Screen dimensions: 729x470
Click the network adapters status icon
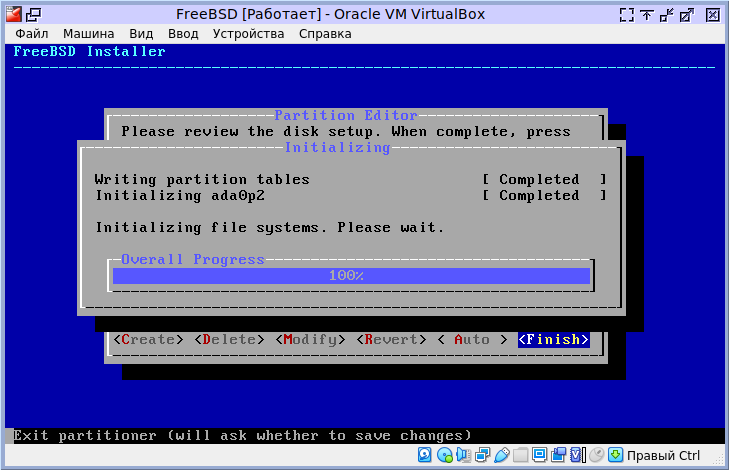click(482, 455)
